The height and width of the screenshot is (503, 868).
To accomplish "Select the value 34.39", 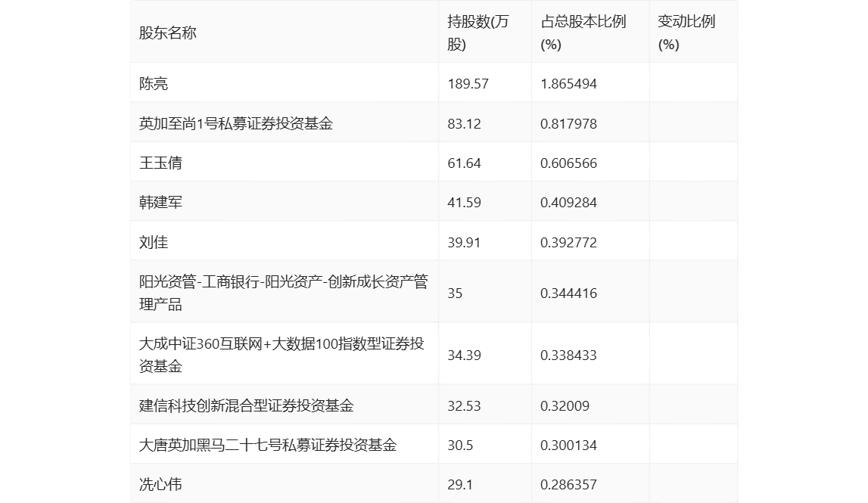I will 464,355.
